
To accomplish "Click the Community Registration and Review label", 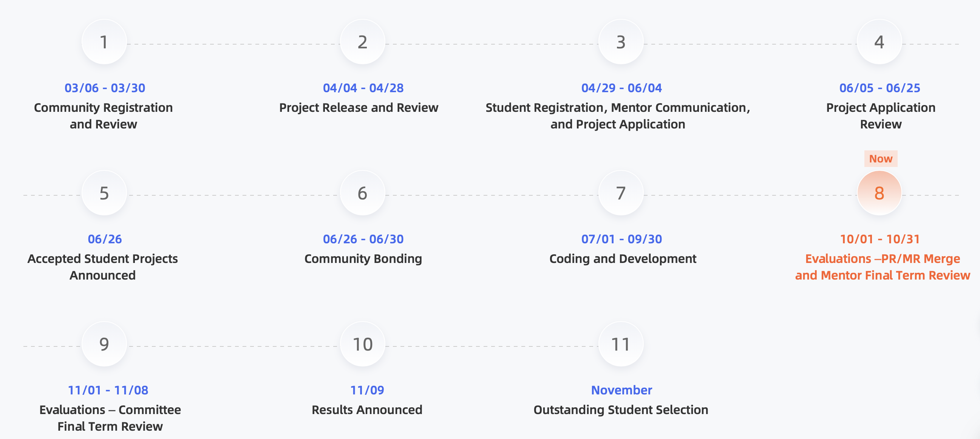I will 104,116.
